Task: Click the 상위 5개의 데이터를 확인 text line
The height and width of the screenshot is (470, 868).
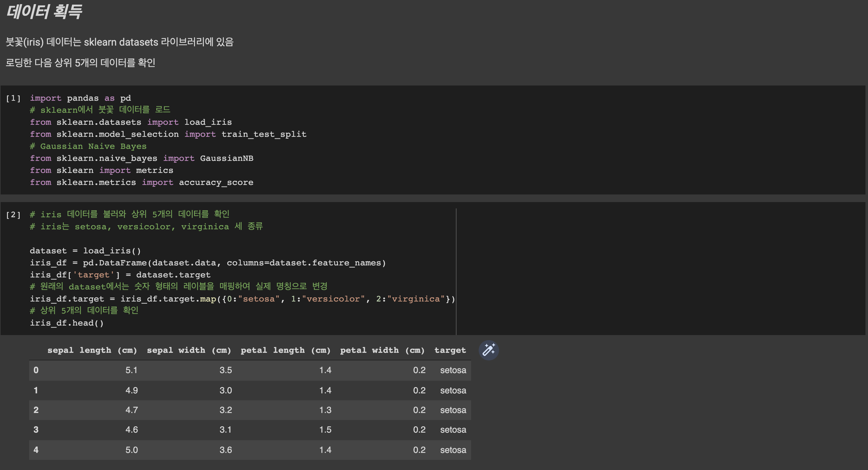Action: 80,63
